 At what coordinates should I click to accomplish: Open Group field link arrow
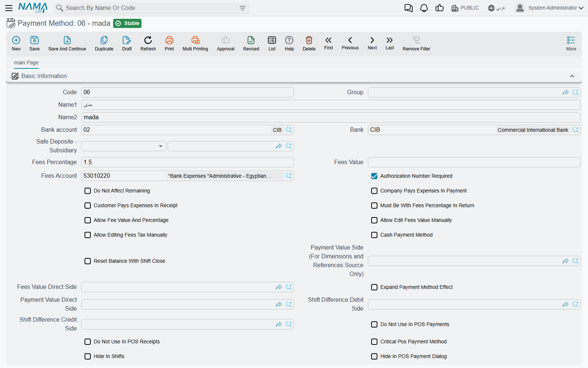[x=566, y=92]
